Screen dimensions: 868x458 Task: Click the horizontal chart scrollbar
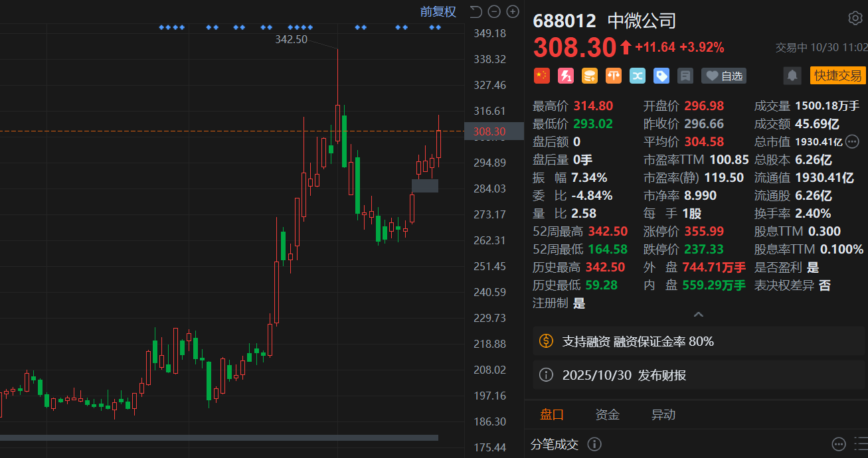point(219,437)
